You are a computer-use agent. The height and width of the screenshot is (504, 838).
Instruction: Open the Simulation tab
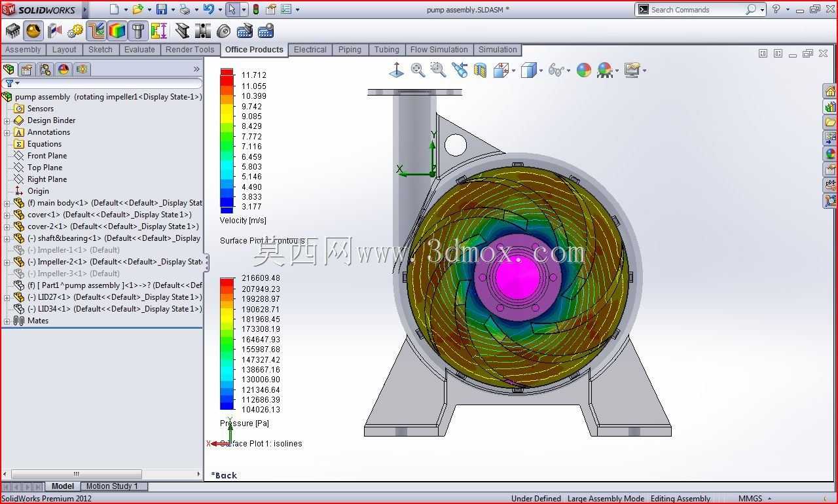click(x=498, y=50)
